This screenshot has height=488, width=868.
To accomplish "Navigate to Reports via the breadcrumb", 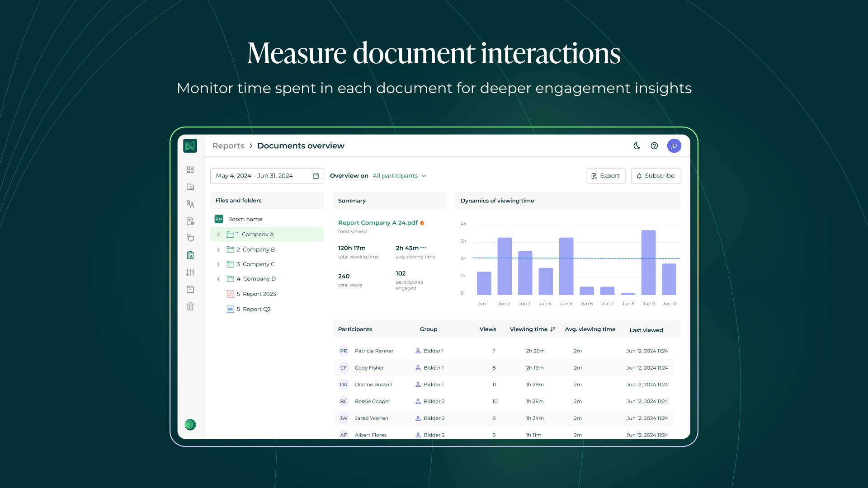I will [x=228, y=145].
